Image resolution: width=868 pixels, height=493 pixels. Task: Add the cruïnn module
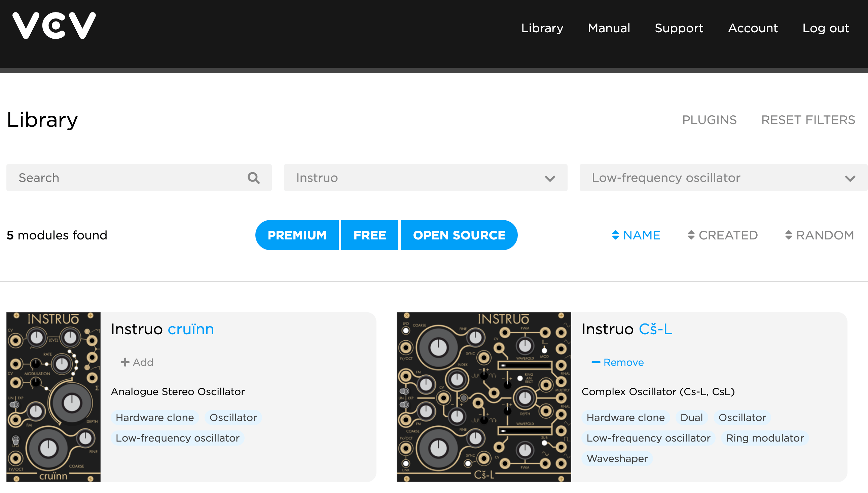coord(137,362)
